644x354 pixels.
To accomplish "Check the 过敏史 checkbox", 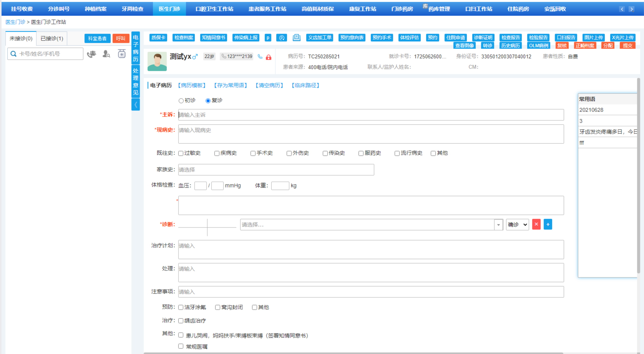I will pos(181,153).
